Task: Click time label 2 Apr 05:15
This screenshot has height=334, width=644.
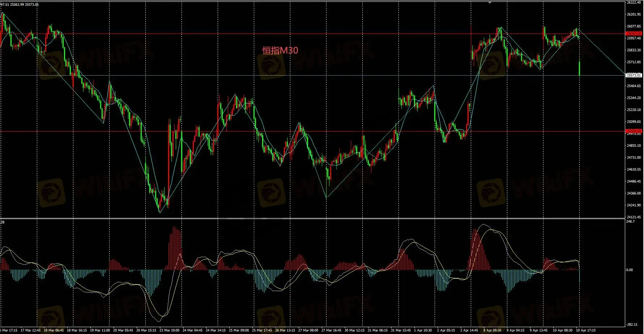Action: click(446, 330)
